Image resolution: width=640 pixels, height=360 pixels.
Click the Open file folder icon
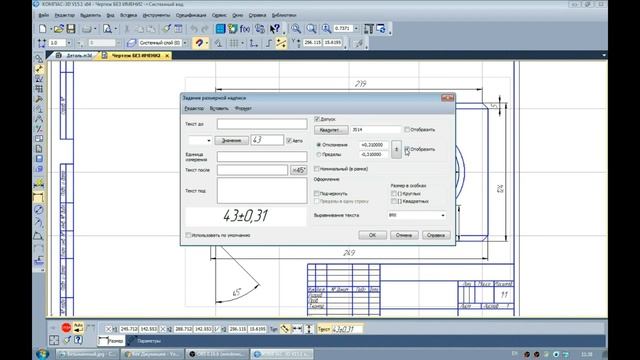(x=59, y=29)
